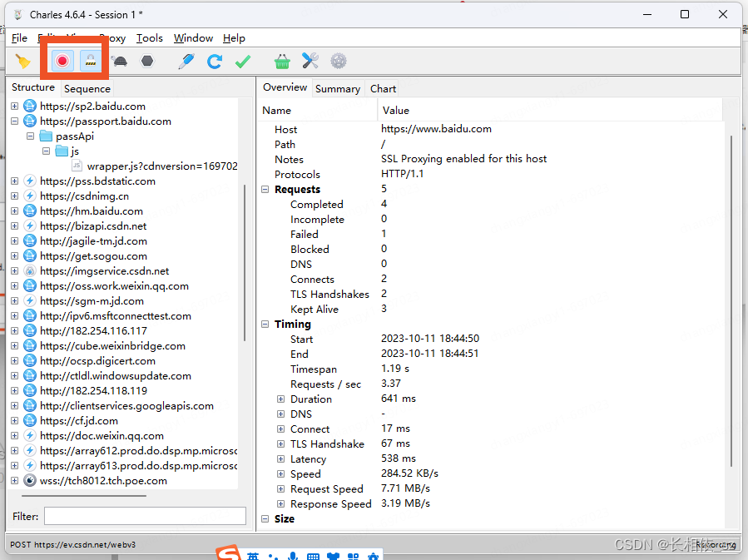
Task: Expand the Latency row
Action: pyautogui.click(x=281, y=458)
